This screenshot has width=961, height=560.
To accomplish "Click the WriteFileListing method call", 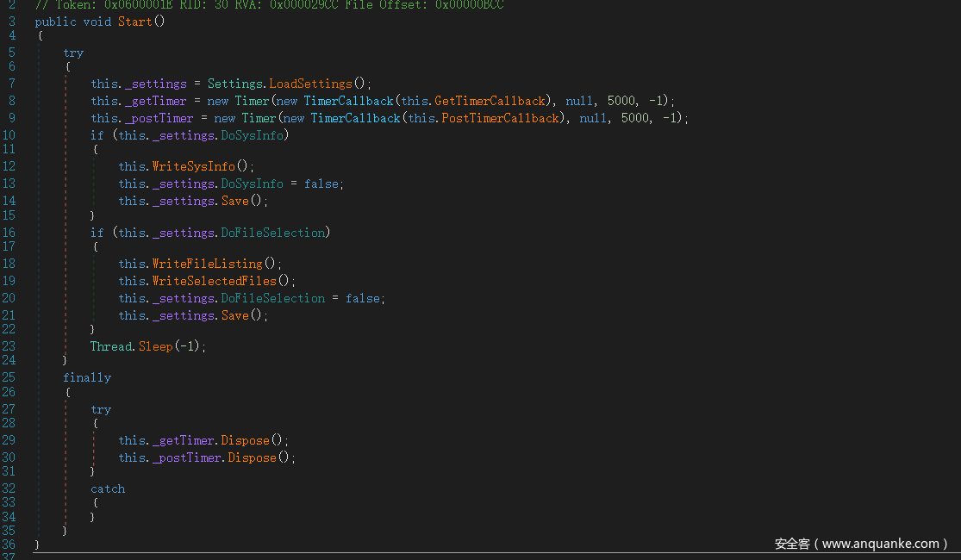I will pos(207,264).
